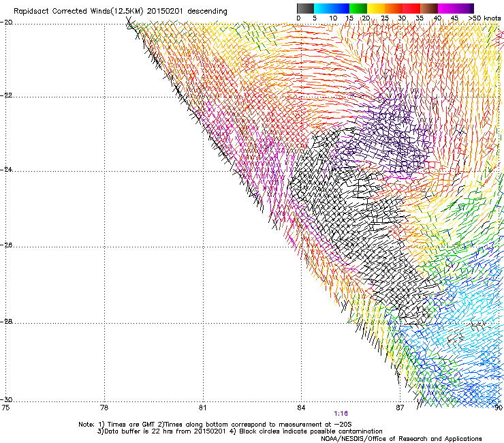504x443 pixels.
Task: Click the yellow 20-25 knots legend segment
Action: point(376,9)
